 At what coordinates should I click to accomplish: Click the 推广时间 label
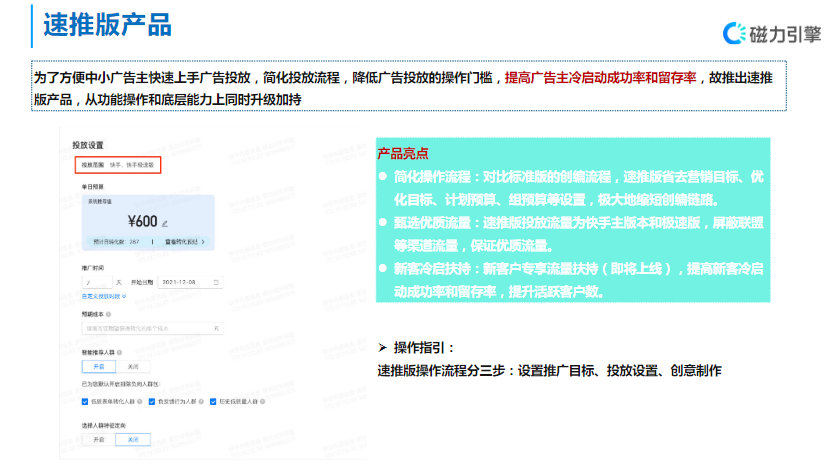(x=92, y=268)
